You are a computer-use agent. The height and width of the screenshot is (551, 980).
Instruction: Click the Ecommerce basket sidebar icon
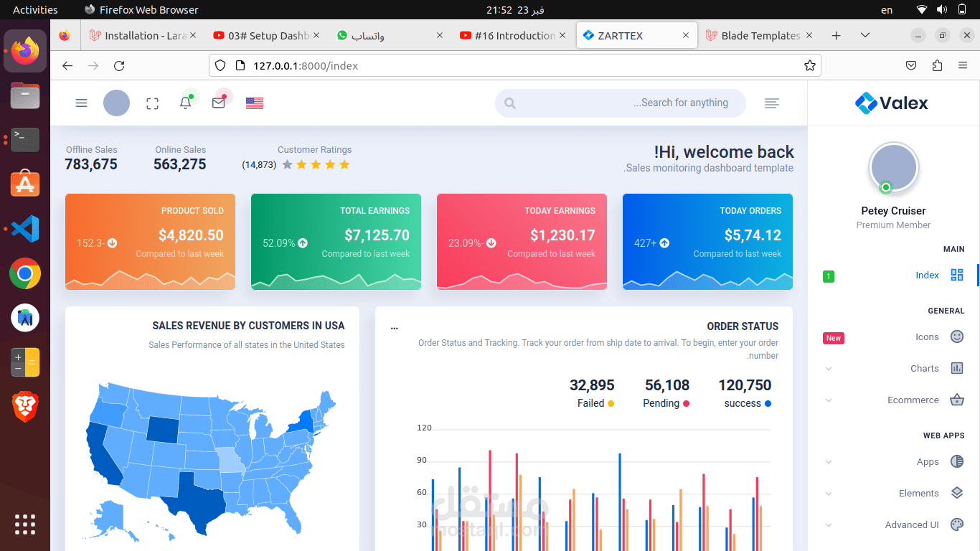click(957, 400)
